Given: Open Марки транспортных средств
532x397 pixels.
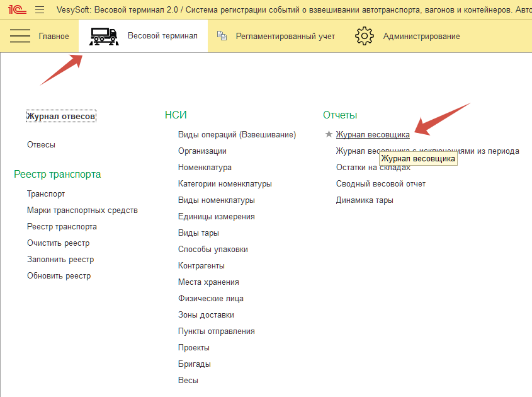Looking at the screenshot, I should point(82,210).
